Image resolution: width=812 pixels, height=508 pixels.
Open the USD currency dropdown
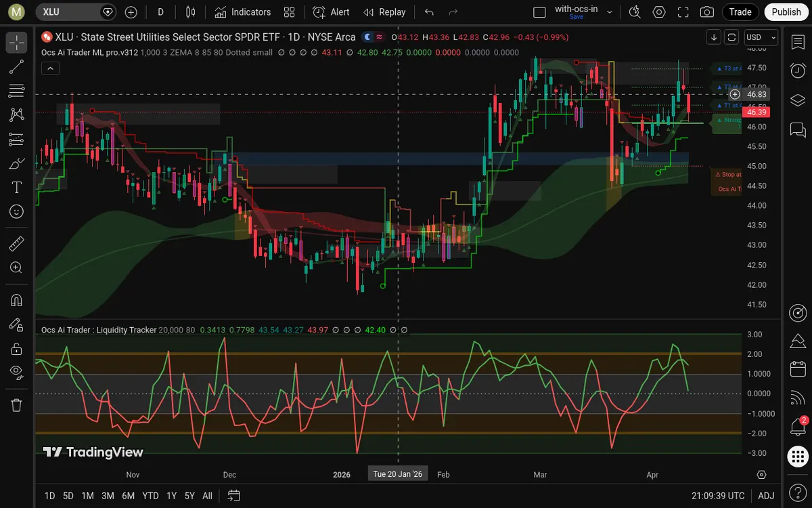(x=761, y=37)
